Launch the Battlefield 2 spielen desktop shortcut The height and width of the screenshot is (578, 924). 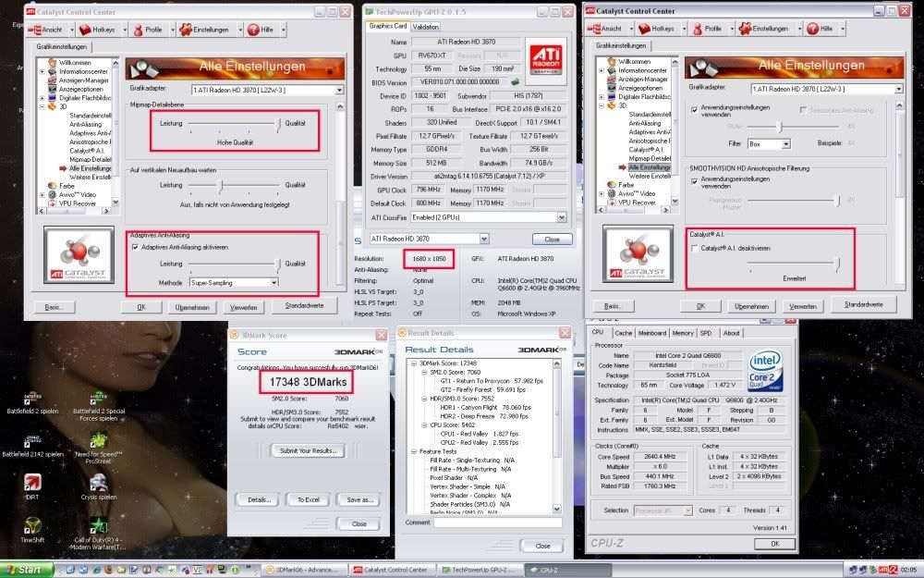coord(32,404)
